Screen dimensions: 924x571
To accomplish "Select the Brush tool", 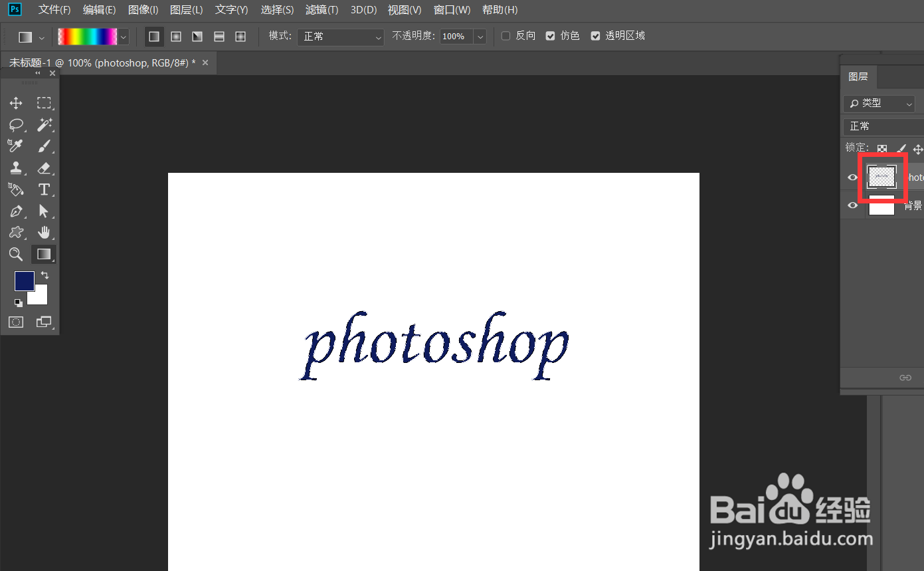I will point(44,146).
